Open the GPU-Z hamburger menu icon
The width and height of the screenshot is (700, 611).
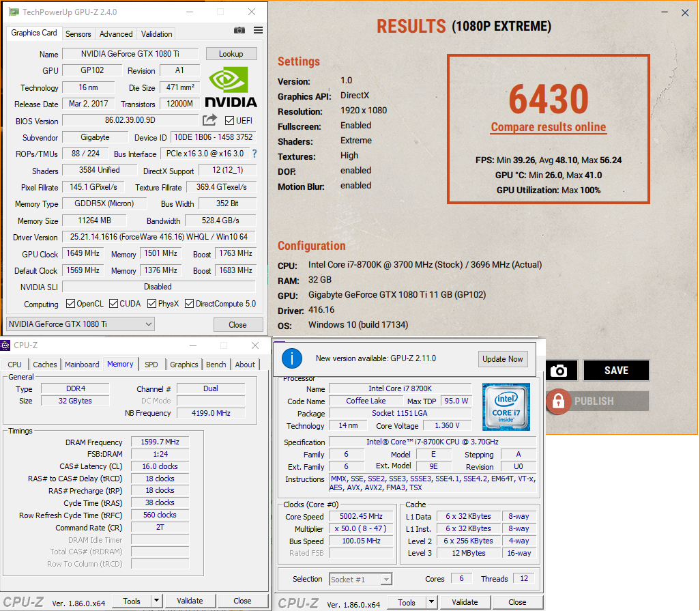[258, 30]
